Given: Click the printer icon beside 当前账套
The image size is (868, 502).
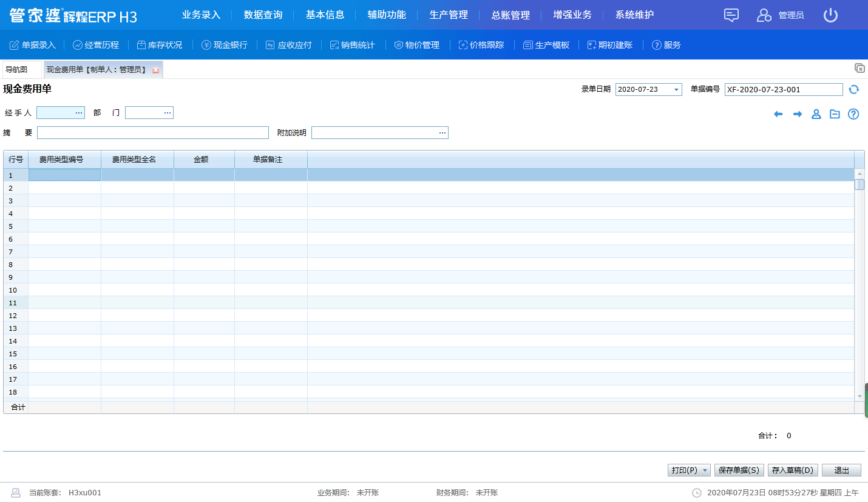Looking at the screenshot, I should (16, 493).
